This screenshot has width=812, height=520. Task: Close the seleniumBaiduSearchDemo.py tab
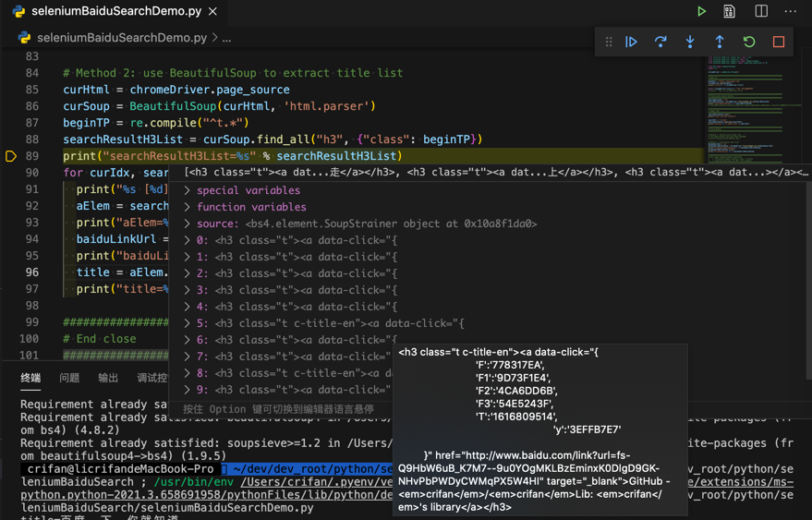pyautogui.click(x=212, y=11)
